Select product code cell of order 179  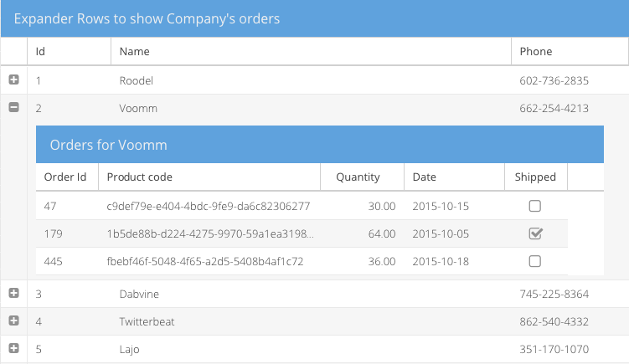(x=209, y=233)
